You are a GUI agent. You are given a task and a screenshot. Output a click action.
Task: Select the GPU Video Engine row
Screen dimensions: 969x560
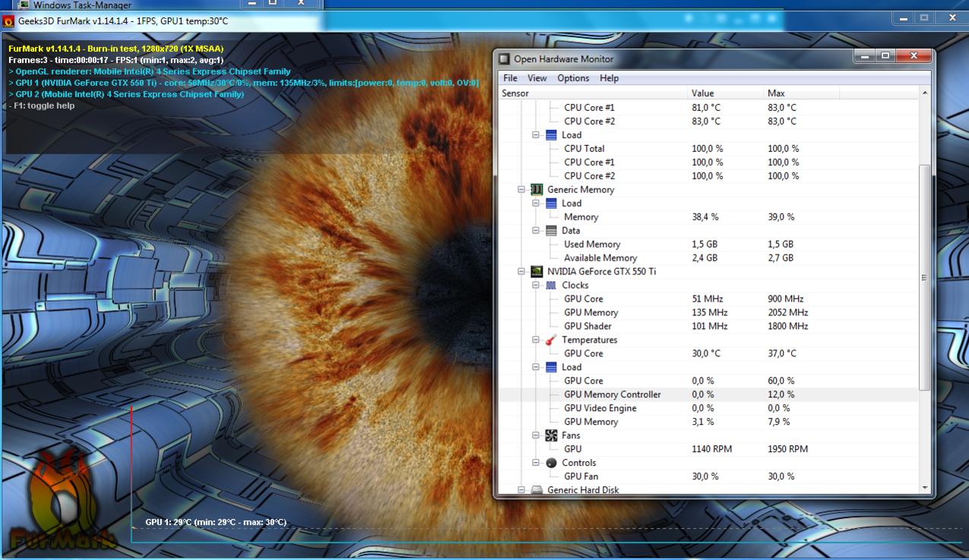click(x=707, y=409)
